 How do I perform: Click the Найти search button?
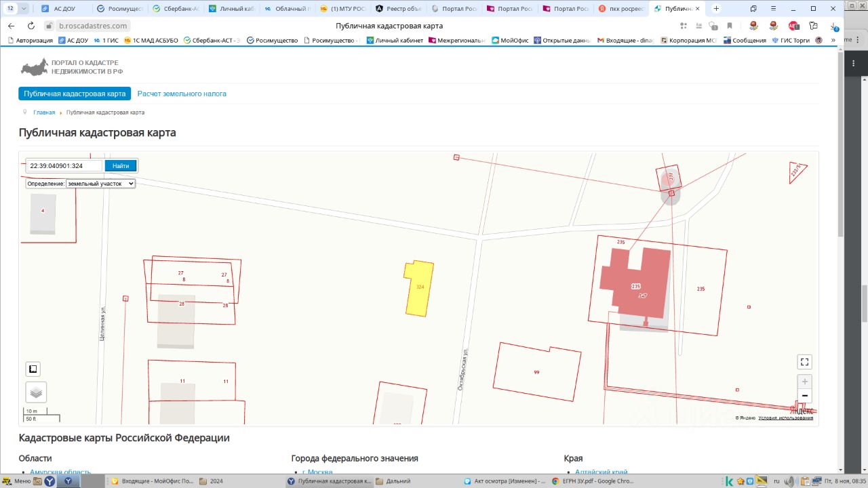pyautogui.click(x=121, y=166)
